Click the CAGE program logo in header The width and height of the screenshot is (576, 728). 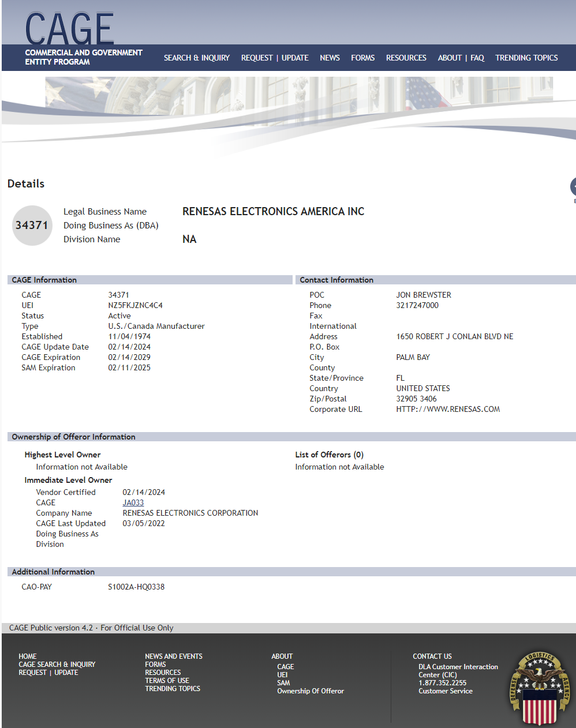click(70, 29)
